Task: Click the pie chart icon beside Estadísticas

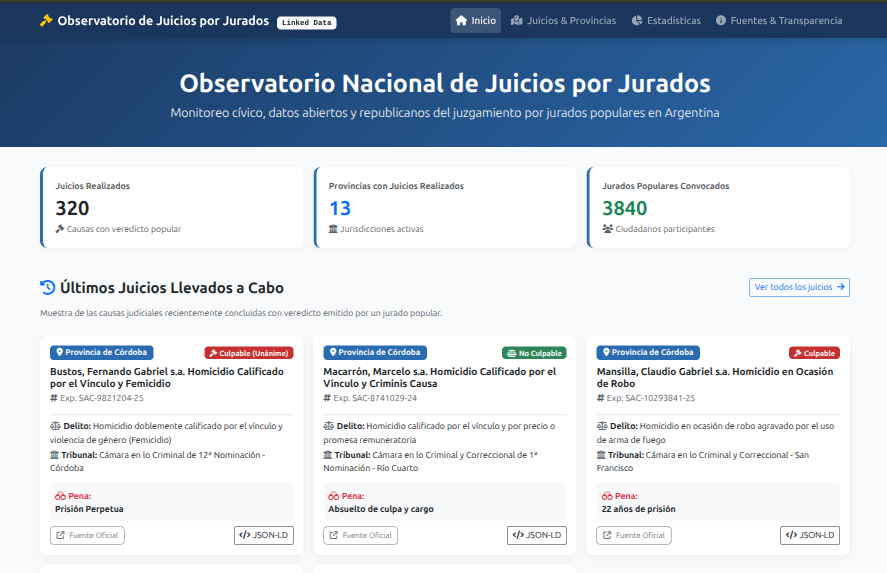Action: (x=637, y=20)
